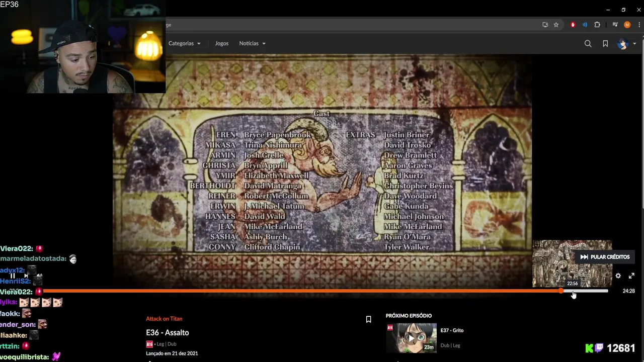Open the blue sound waves extension icon
Screen dimensions: 644x362
pos(585,25)
